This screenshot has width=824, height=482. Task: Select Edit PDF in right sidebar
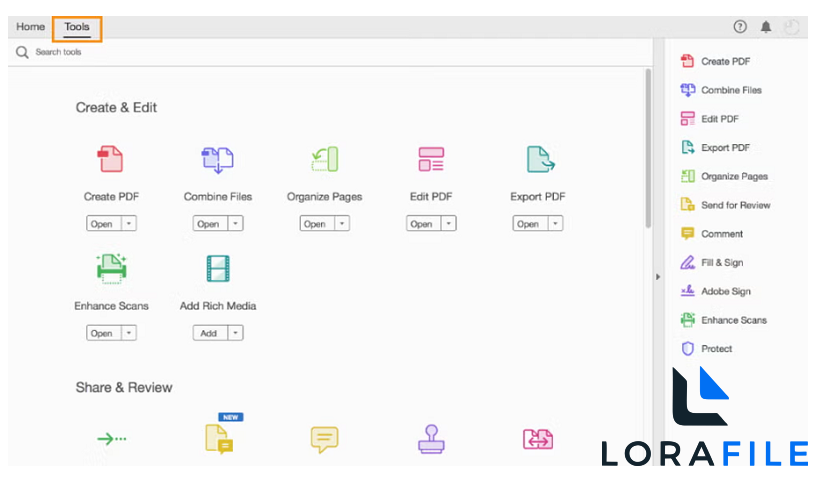709,119
